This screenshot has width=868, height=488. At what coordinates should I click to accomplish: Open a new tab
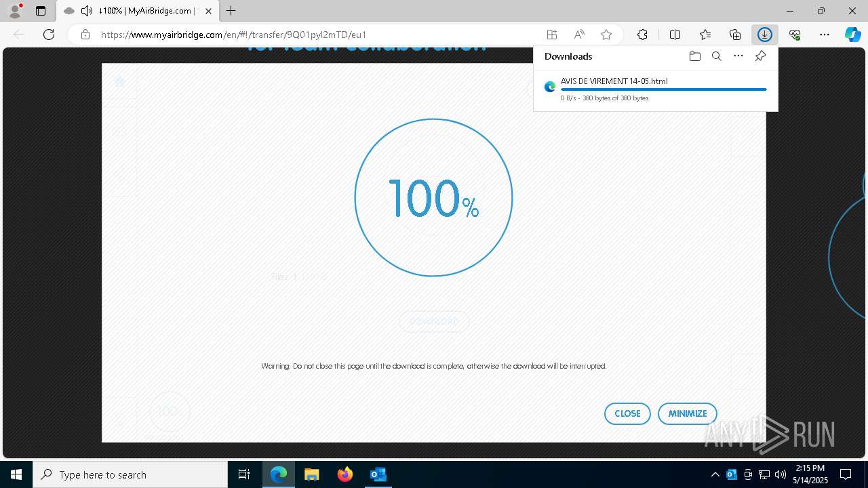pos(231,11)
